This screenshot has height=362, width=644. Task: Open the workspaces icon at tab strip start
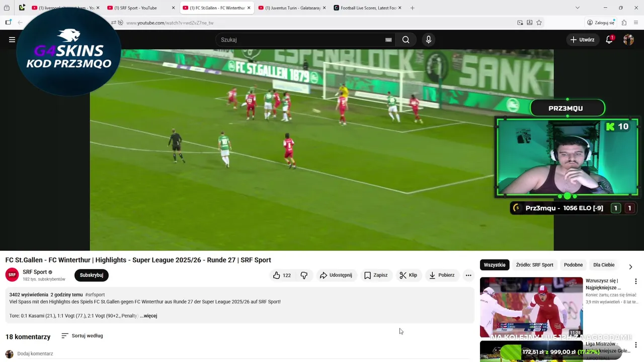click(7, 8)
